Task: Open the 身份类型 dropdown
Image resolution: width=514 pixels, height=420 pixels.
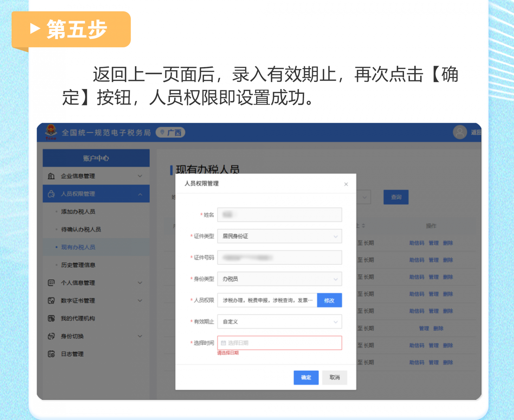Action: click(279, 279)
